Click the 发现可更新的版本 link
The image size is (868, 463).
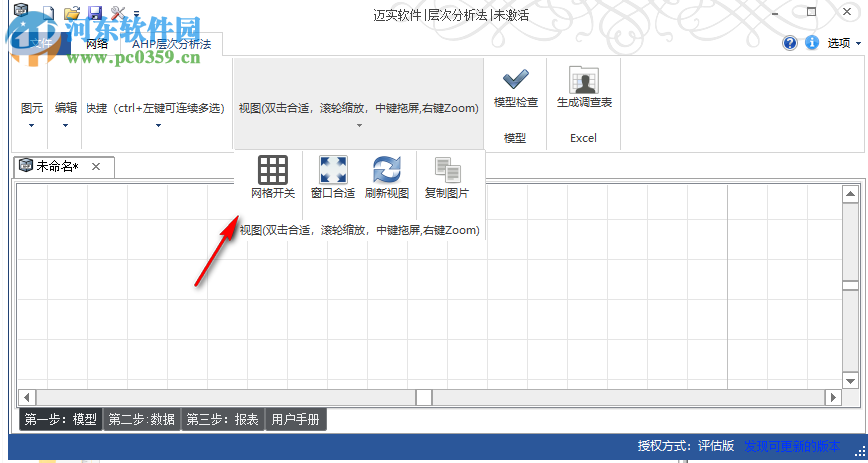pyautogui.click(x=792, y=446)
